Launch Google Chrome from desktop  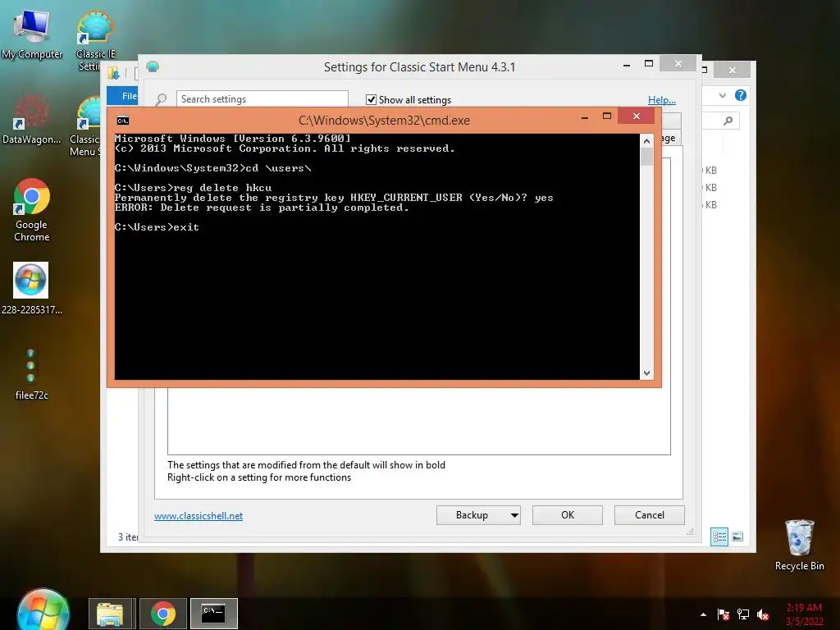pos(32,210)
